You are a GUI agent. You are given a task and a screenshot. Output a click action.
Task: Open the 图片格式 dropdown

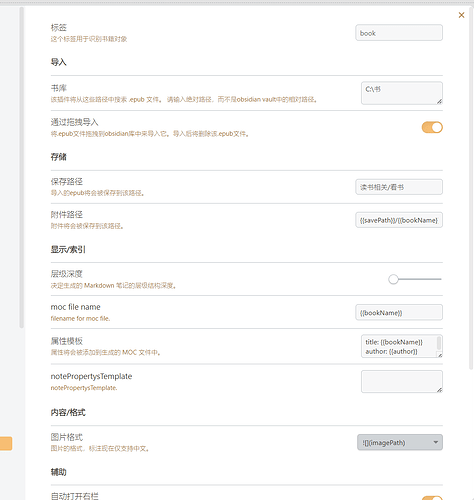[400, 442]
